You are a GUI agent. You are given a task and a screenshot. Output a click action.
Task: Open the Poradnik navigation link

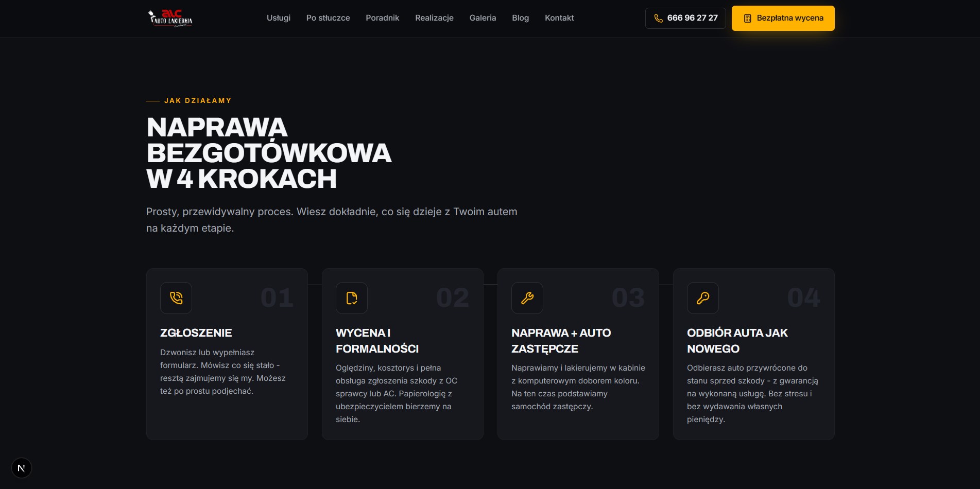pos(383,18)
